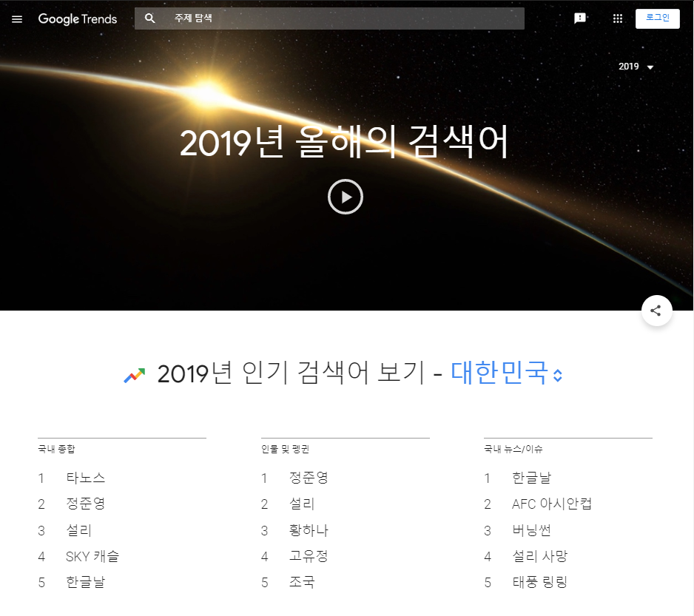Open the 대한민국 country selector
Viewport: 694px width, 616px height.
point(506,373)
